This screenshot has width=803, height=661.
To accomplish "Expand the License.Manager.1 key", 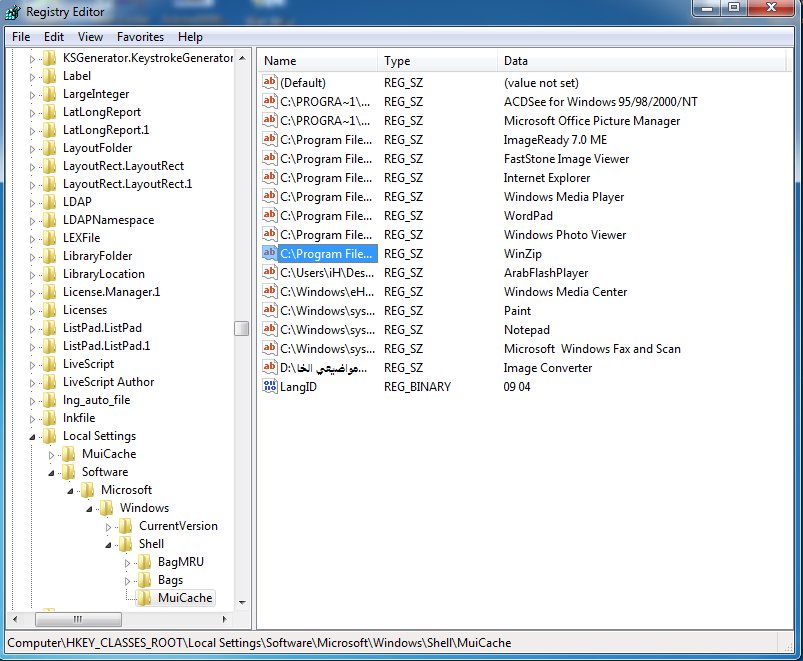I will tap(32, 293).
